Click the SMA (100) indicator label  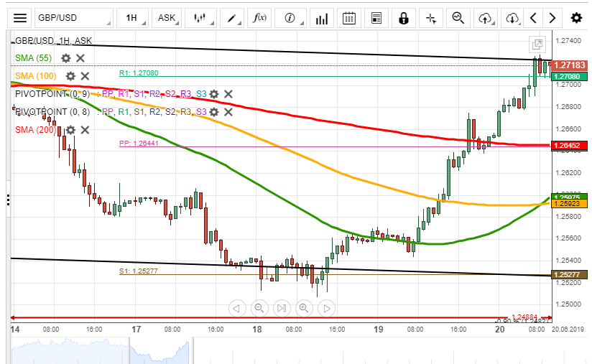pyautogui.click(x=35, y=76)
